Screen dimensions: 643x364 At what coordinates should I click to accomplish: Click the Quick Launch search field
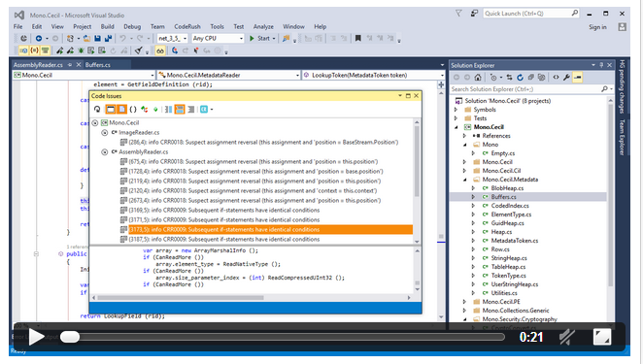[531, 14]
